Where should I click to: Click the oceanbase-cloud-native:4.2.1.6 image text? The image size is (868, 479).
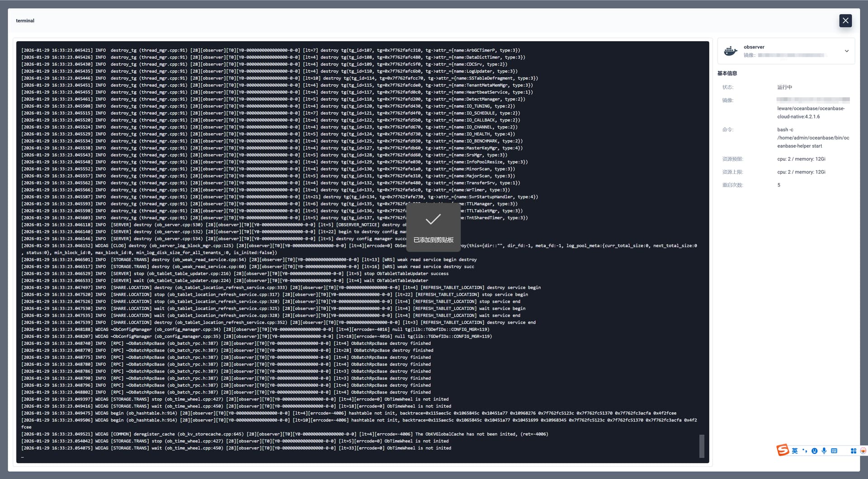pos(811,113)
